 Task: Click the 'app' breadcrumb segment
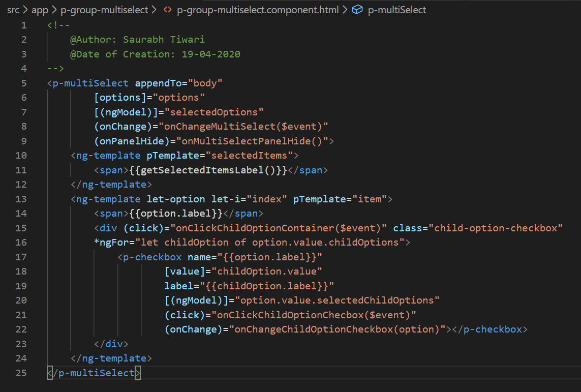40,10
